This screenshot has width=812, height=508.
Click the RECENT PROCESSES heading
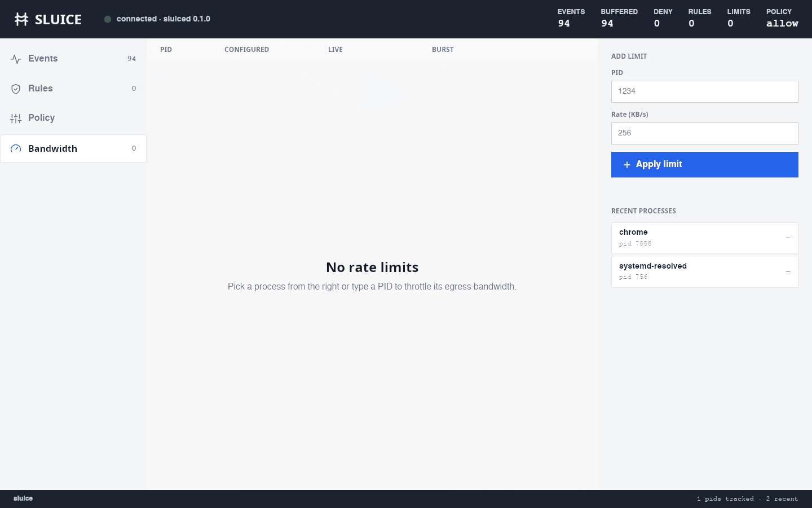643,211
